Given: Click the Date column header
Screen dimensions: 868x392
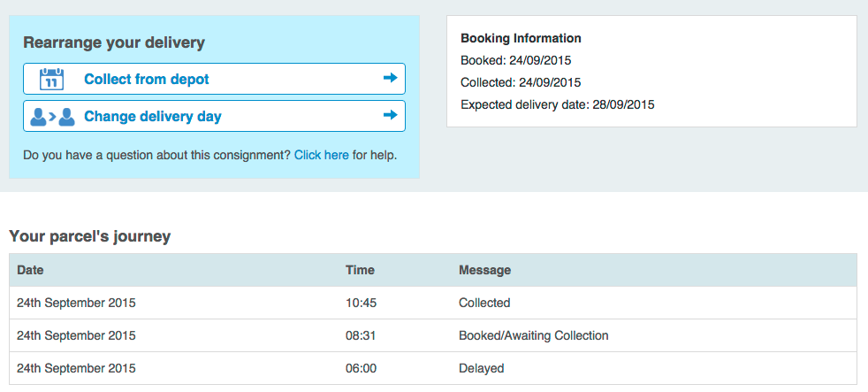Looking at the screenshot, I should click(30, 270).
